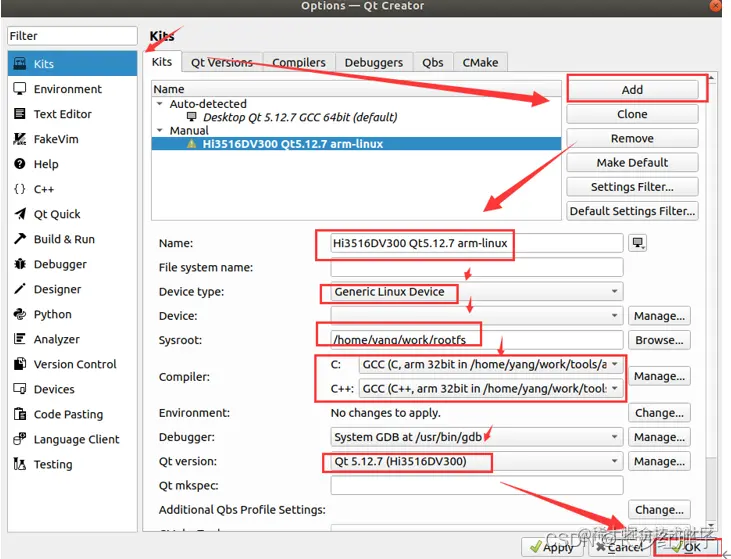Open the C++ compiler dropdown

[491, 388]
